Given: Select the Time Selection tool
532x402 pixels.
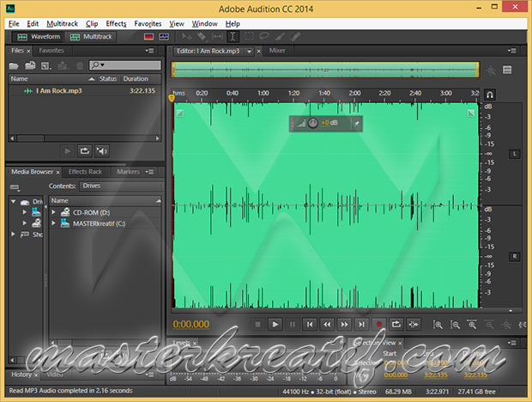Looking at the screenshot, I should coord(233,37).
